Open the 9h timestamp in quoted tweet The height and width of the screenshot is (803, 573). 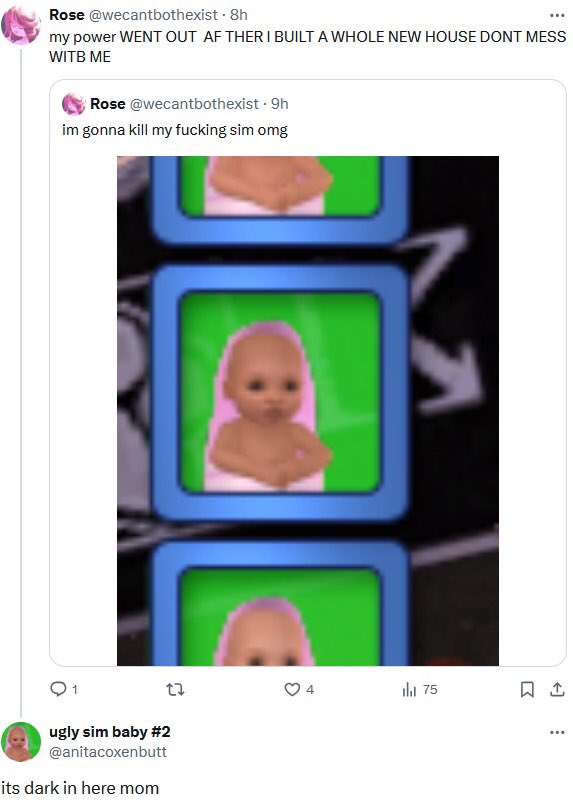pos(280,103)
